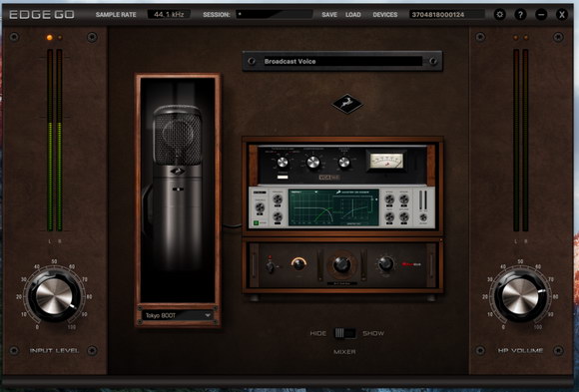Click the INPUT LEVEL knob
The image size is (579, 392).
click(54, 296)
